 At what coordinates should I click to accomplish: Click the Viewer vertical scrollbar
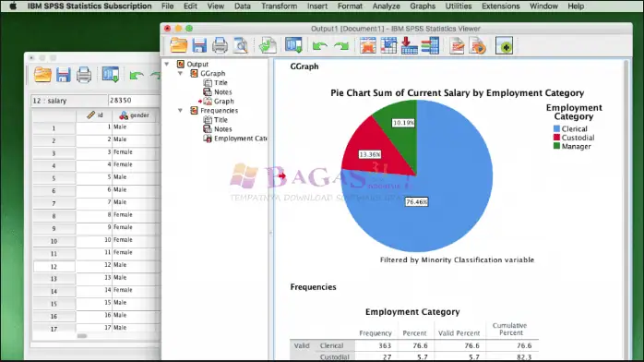click(x=626, y=210)
